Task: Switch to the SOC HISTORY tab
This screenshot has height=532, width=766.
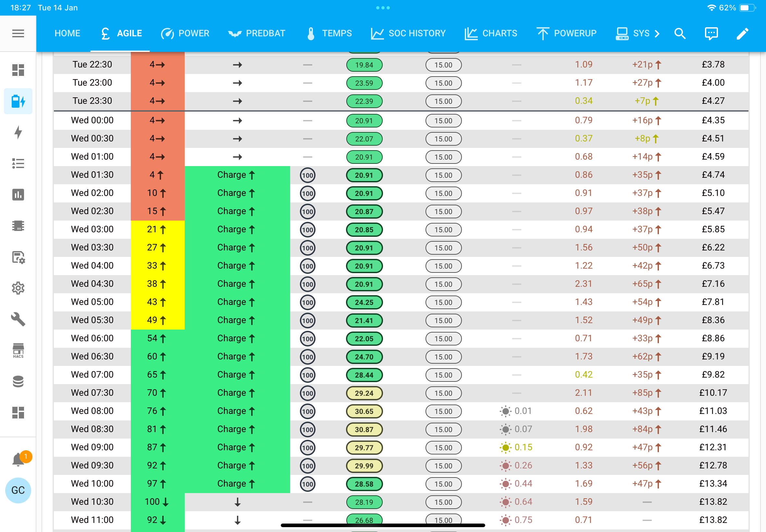Action: (x=408, y=33)
